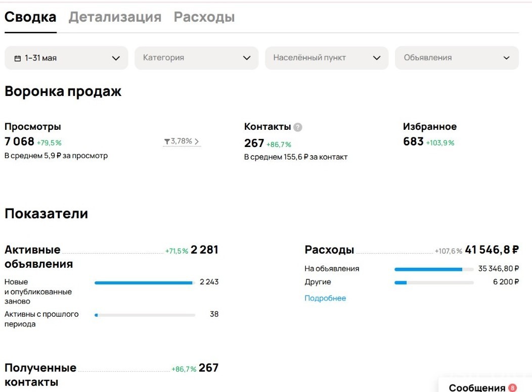Click the calendar icon in the date filter

(x=18, y=58)
